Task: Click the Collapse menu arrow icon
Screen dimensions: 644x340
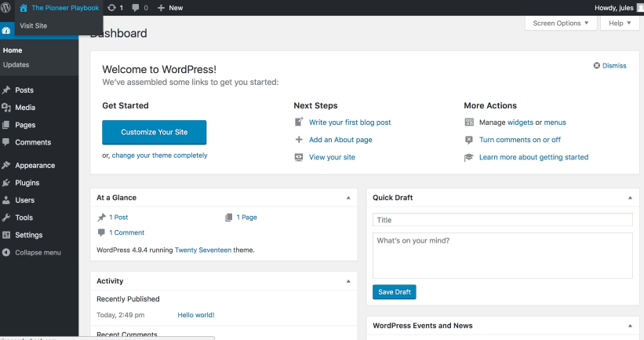Action: [5, 252]
